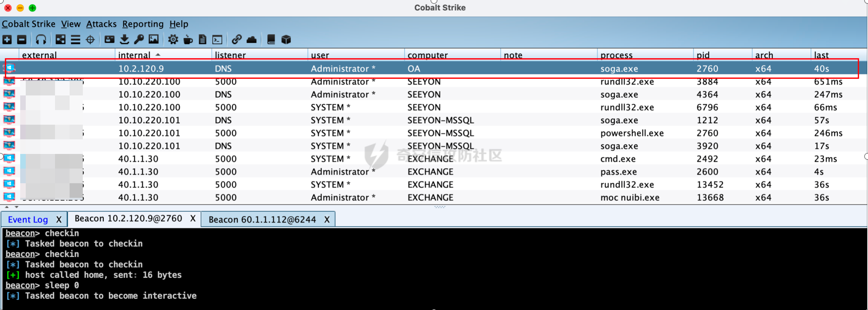Close the Event Log tab
This screenshot has width=868, height=310.
59,220
